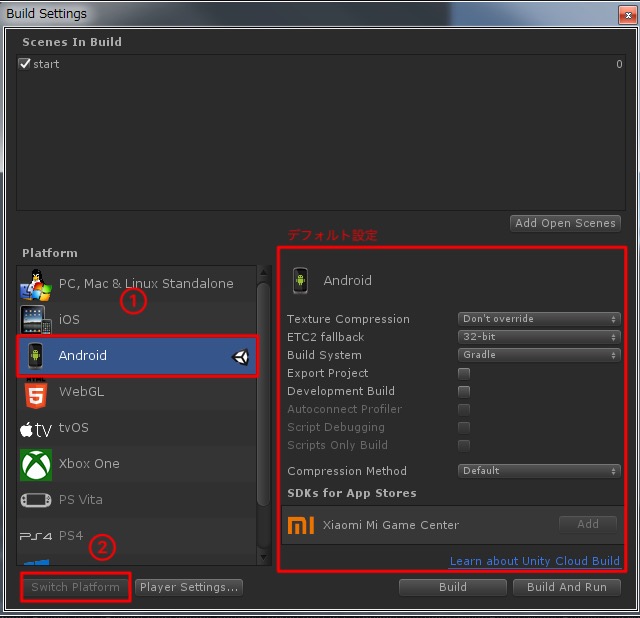This screenshot has width=640, height=618.
Task: Select the Xbox One platform row
Action: click(137, 464)
